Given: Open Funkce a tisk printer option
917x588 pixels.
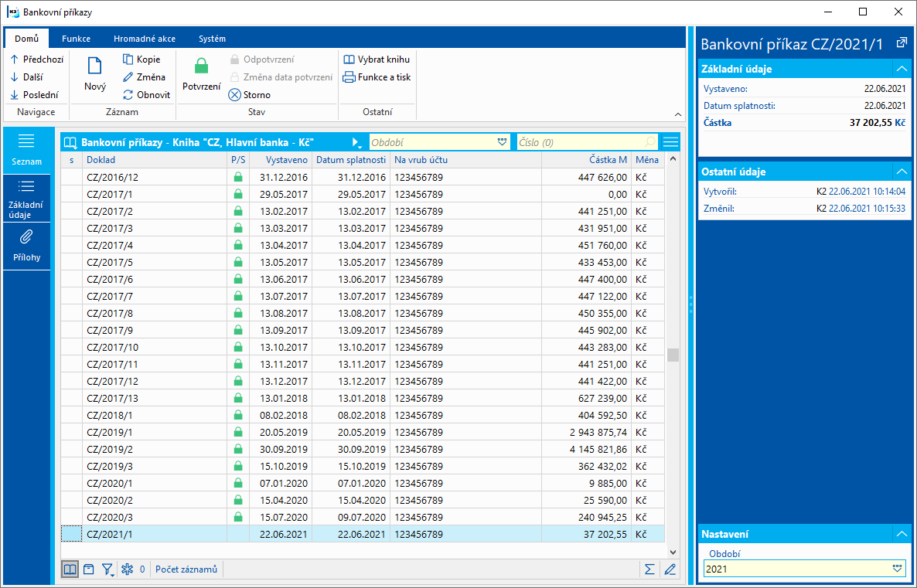Looking at the screenshot, I should (377, 77).
